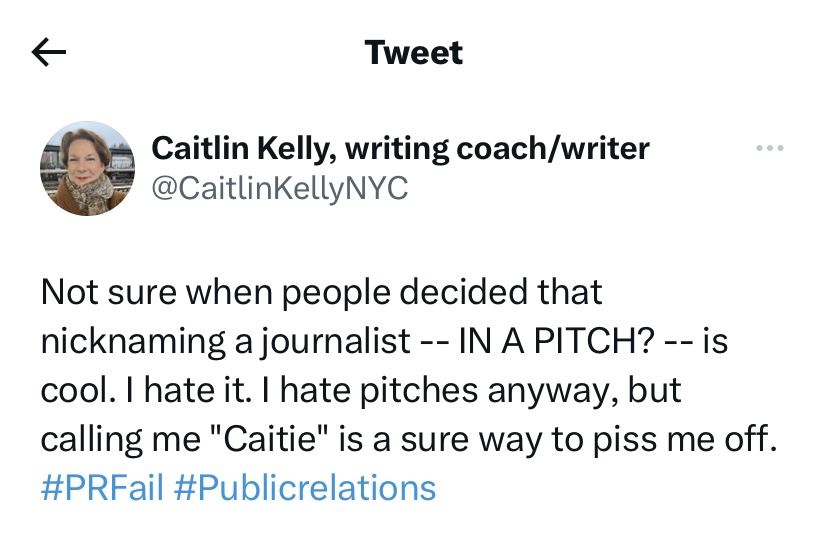The width and height of the screenshot is (828, 546).
Task: Click the word "nicknaming" in the tweet
Action: tap(134, 340)
